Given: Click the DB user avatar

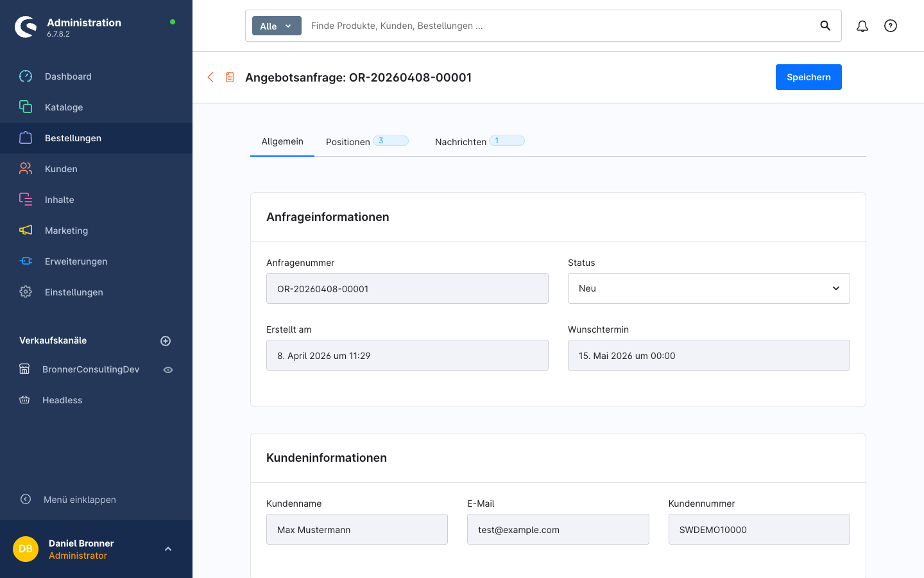Looking at the screenshot, I should point(26,549).
